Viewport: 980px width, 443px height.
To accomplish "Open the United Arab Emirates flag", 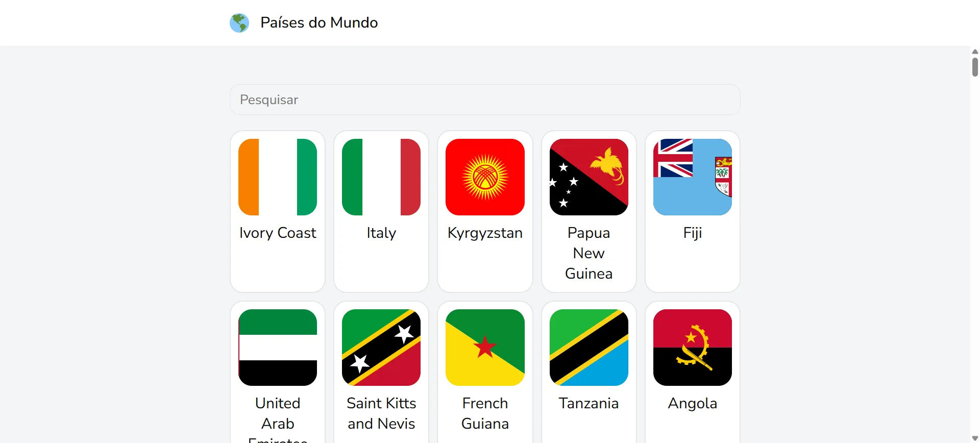I will (278, 348).
